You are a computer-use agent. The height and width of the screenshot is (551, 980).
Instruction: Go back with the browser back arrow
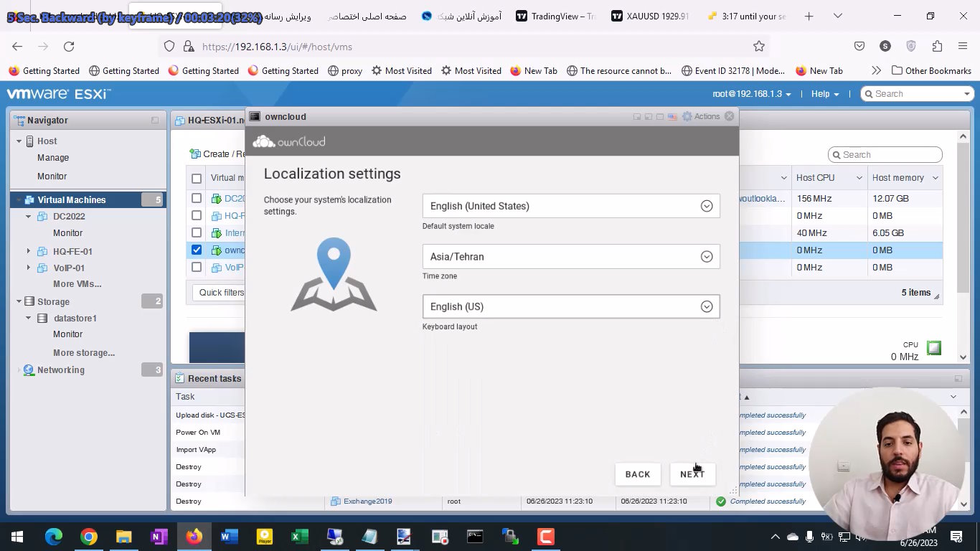pyautogui.click(x=17, y=46)
